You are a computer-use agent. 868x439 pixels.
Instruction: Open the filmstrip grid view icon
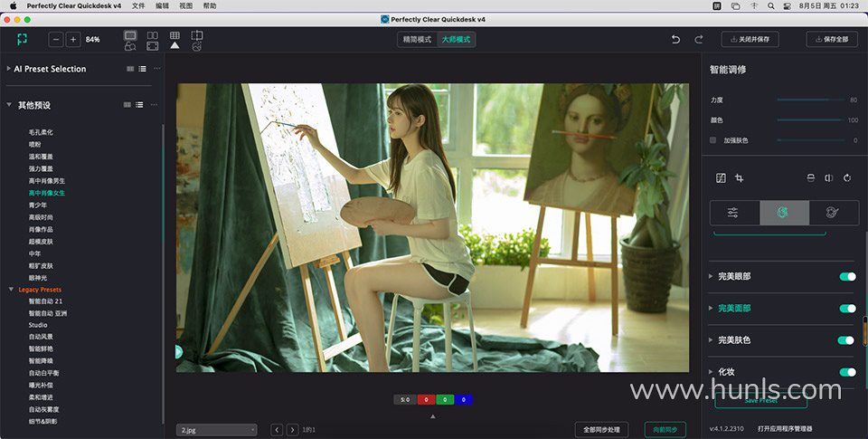[x=175, y=35]
